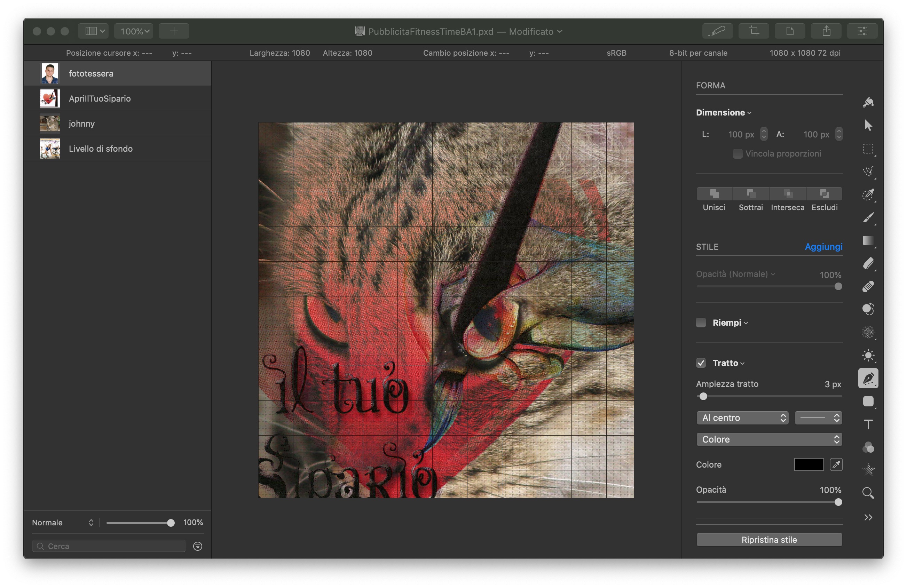Open layer filter options icon

pyautogui.click(x=197, y=546)
